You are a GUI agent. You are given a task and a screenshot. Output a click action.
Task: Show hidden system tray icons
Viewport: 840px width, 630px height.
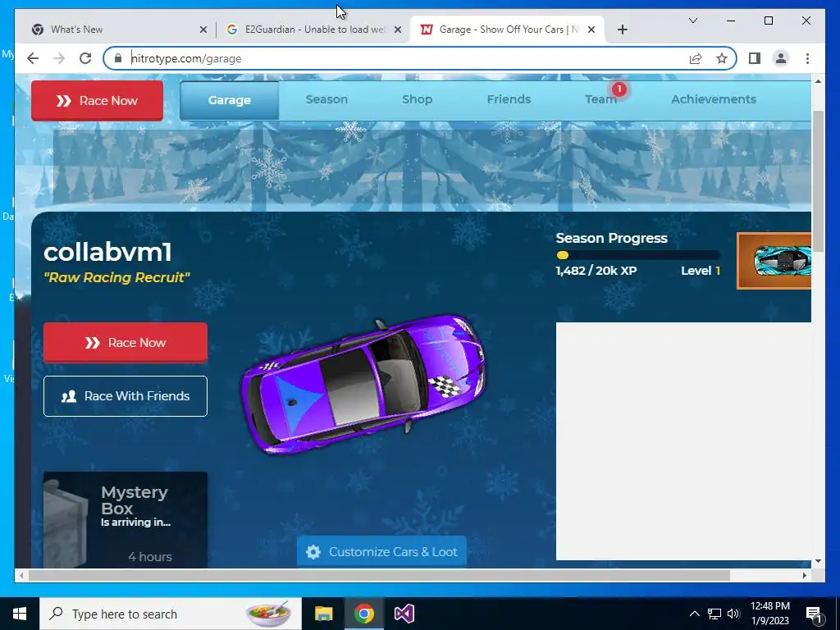click(x=694, y=614)
